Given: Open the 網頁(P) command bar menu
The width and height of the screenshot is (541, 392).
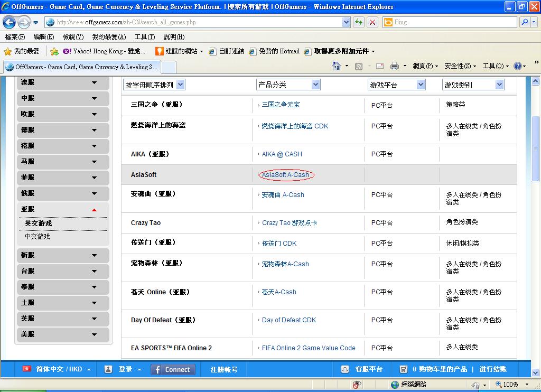Looking at the screenshot, I should click(x=425, y=66).
